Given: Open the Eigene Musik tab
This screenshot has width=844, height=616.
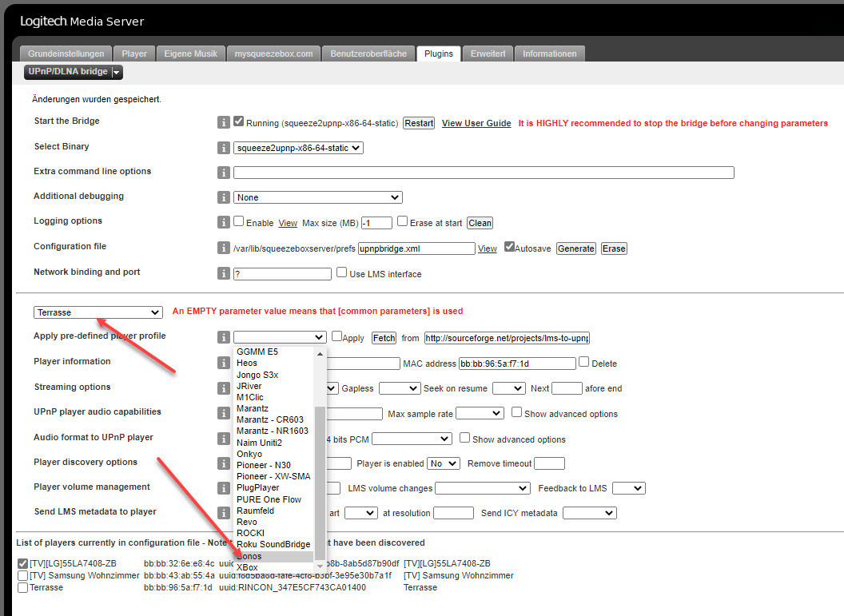Looking at the screenshot, I should [190, 54].
